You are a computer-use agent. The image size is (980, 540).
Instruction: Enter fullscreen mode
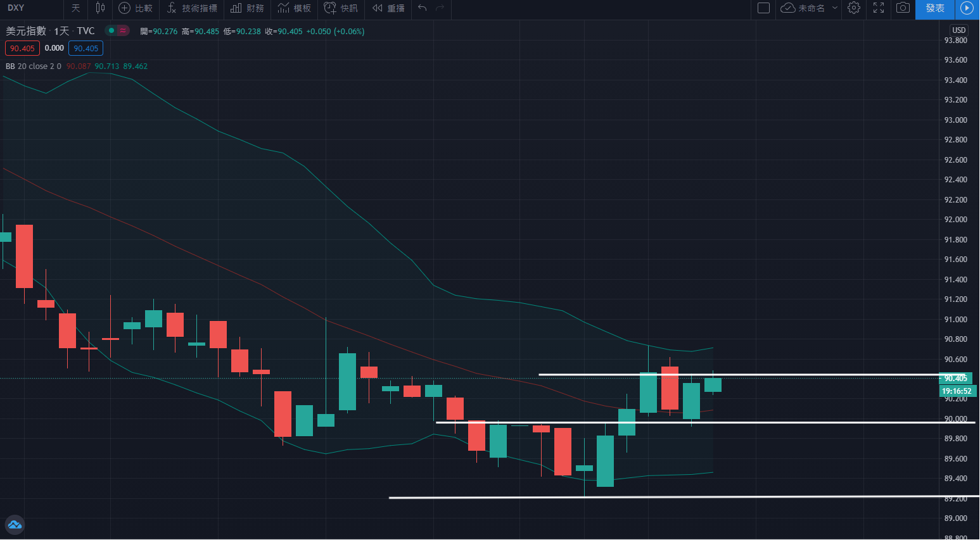879,8
